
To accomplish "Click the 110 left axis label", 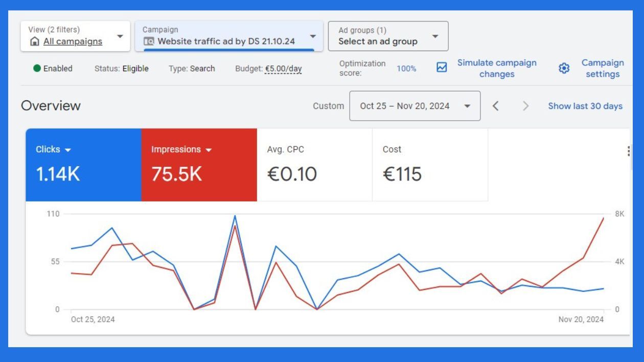I will click(x=53, y=214).
